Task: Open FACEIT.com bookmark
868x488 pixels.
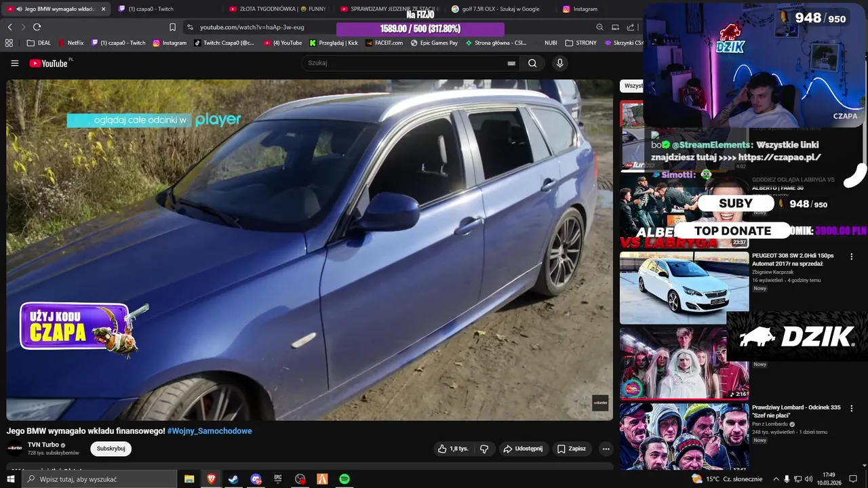Action: tap(384, 43)
